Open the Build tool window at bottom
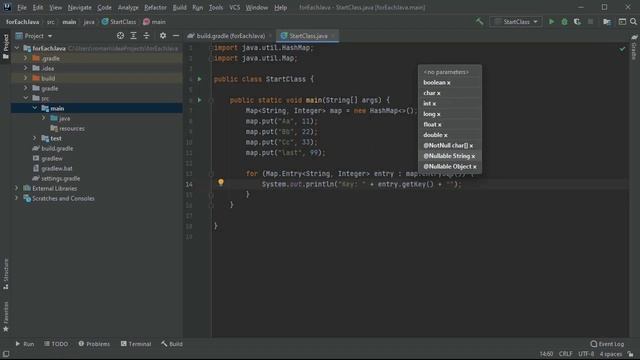640x360 pixels. (x=172, y=344)
